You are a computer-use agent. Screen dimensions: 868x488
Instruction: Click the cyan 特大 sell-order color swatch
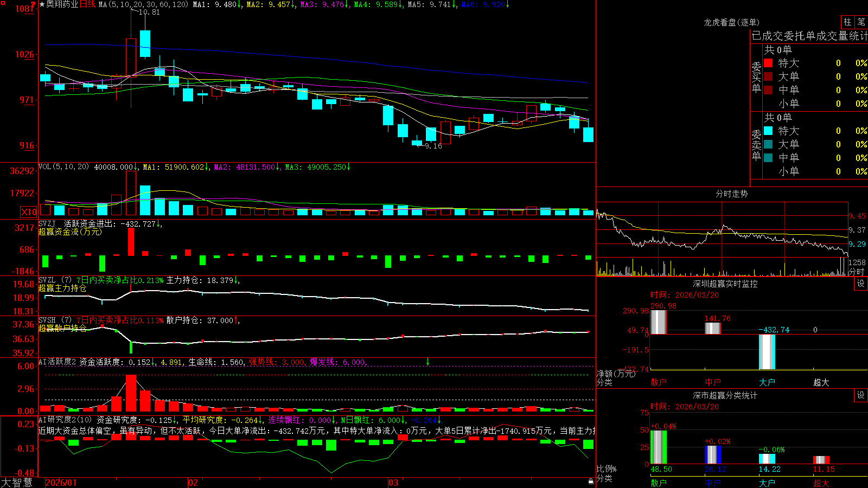[768, 131]
